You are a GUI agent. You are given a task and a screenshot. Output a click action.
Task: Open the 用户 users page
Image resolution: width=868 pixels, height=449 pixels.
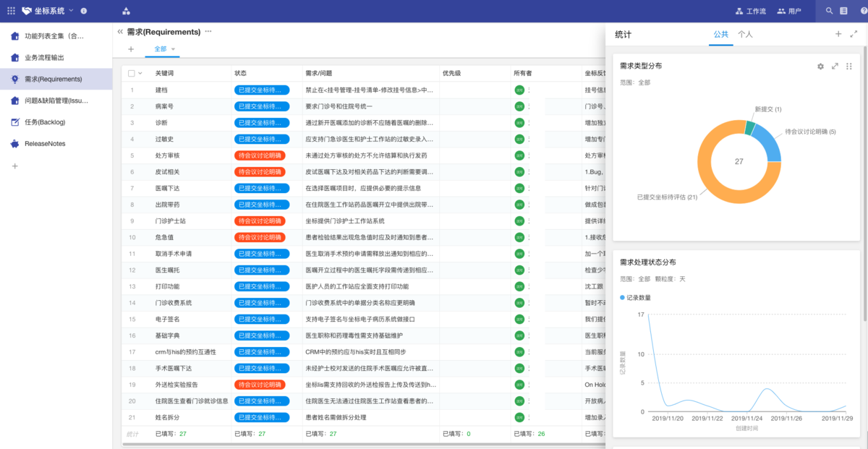[x=789, y=11]
